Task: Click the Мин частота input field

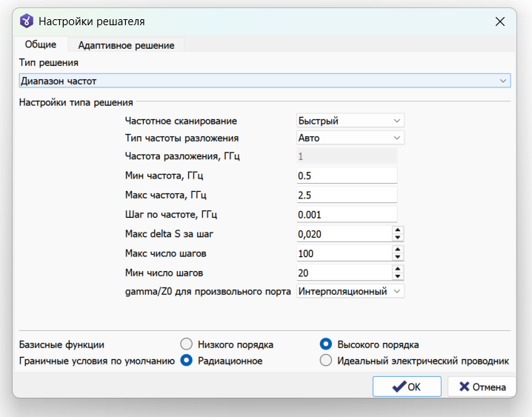Action: point(347,176)
